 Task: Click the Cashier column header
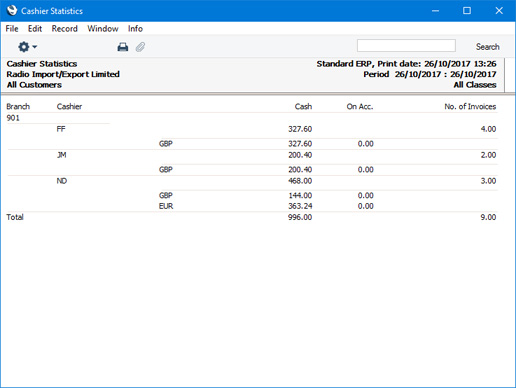[69, 107]
